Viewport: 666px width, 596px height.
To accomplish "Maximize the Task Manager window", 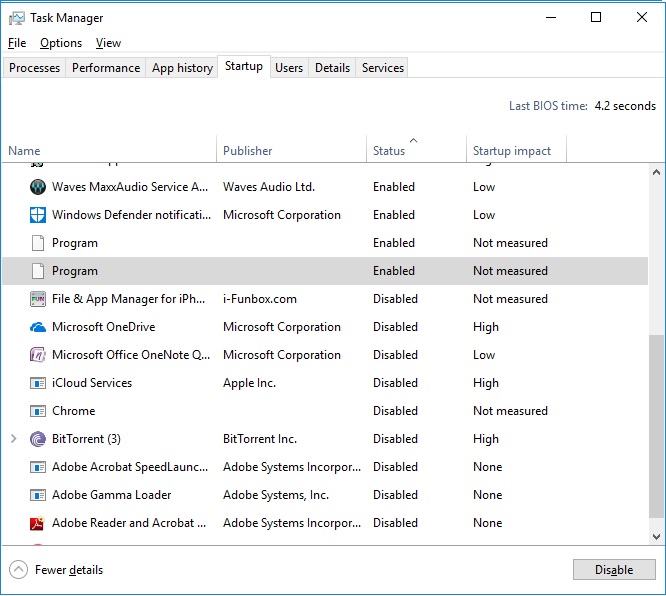I will tap(596, 17).
